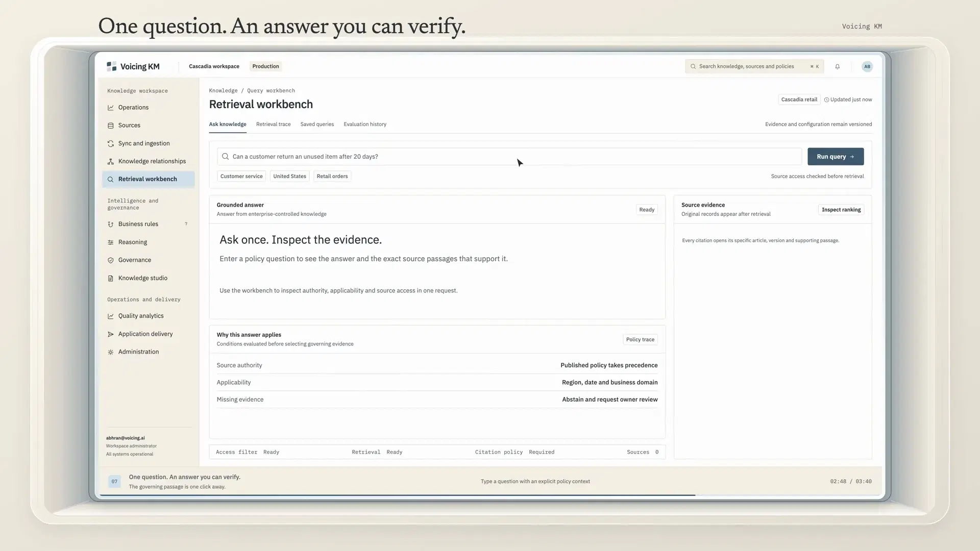Toggle the Customer service filter chip

click(x=241, y=177)
